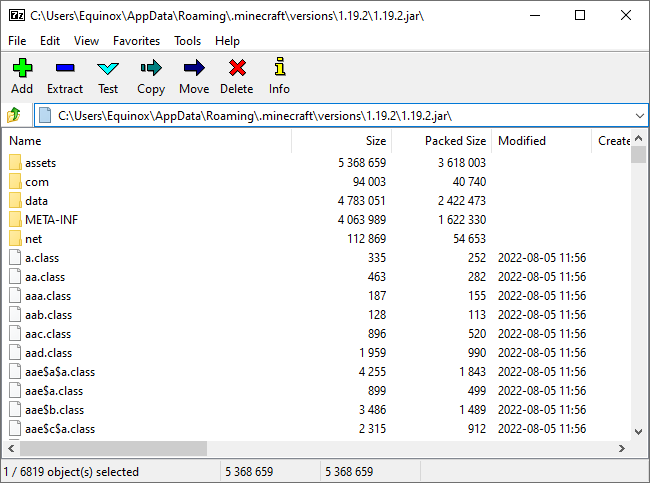This screenshot has width=650, height=483.
Task: Sort by the Created column header
Action: (x=611, y=141)
